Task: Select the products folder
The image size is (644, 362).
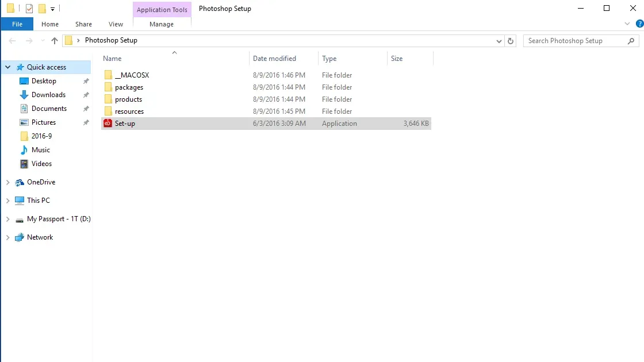Action: 129,99
